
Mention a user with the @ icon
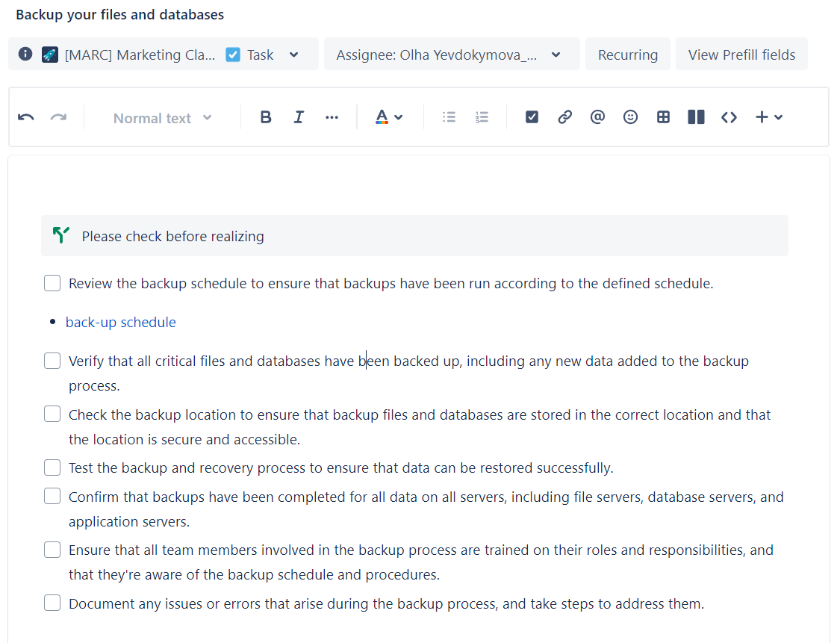tap(597, 117)
